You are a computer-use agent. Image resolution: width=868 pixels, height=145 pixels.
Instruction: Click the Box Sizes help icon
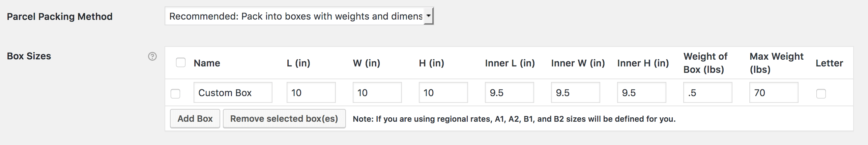coord(152,56)
